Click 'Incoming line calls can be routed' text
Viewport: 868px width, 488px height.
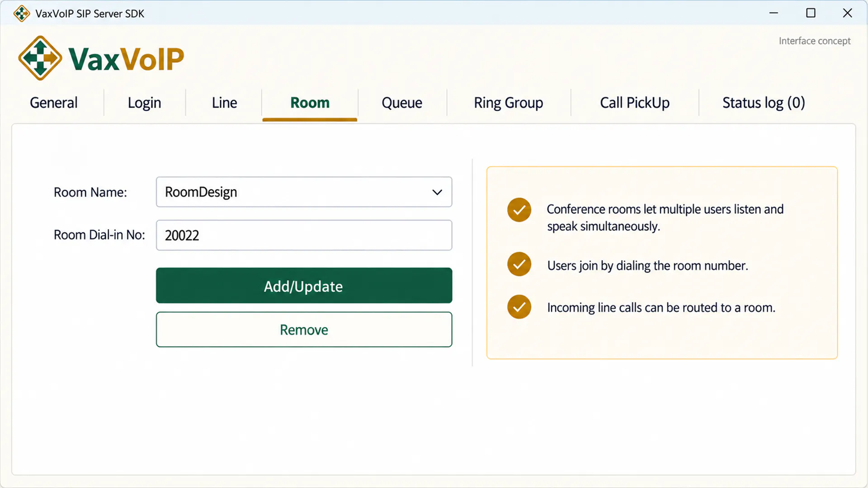click(661, 307)
